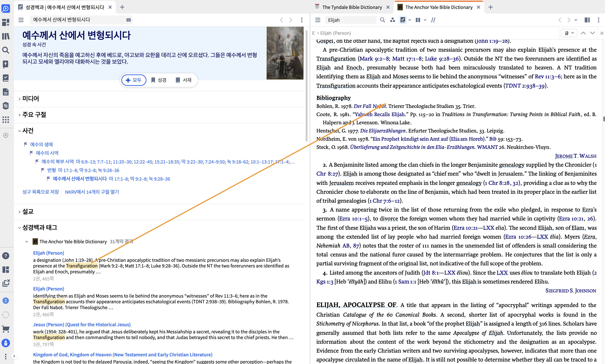Viewport: 605px width, 364px height.
Task: Click the keyboard icon in Factbook search box
Action: (129, 20)
